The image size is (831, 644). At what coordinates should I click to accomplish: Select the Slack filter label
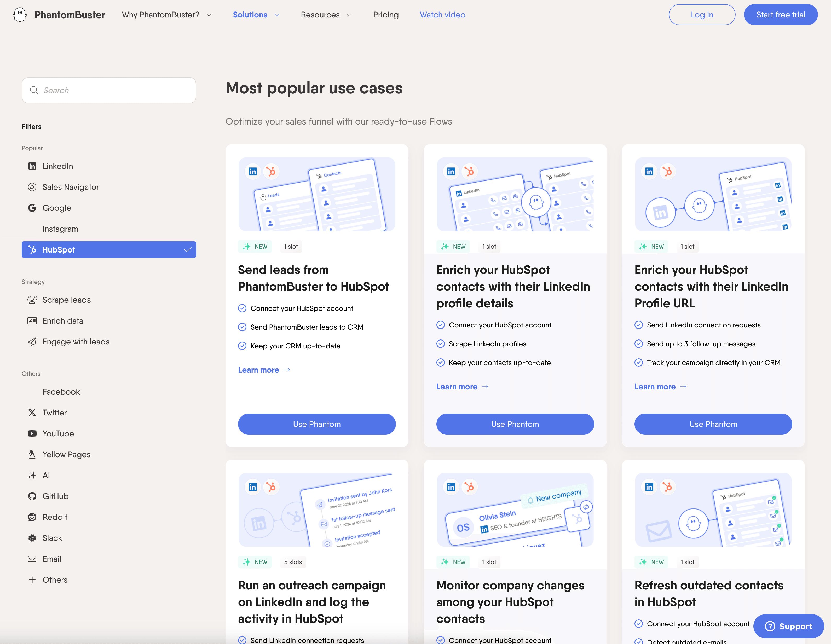[52, 538]
